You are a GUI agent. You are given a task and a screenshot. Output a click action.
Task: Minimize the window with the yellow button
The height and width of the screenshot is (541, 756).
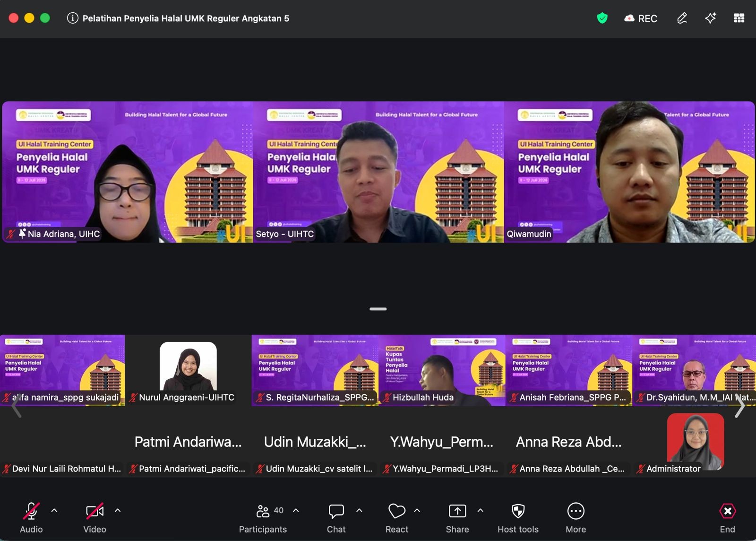click(x=29, y=18)
